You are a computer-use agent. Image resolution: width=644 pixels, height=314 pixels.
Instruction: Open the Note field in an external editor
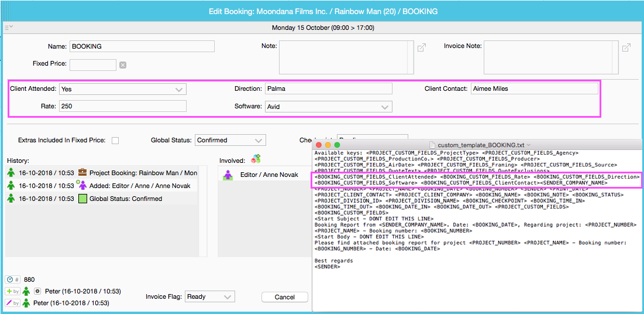[x=421, y=47]
